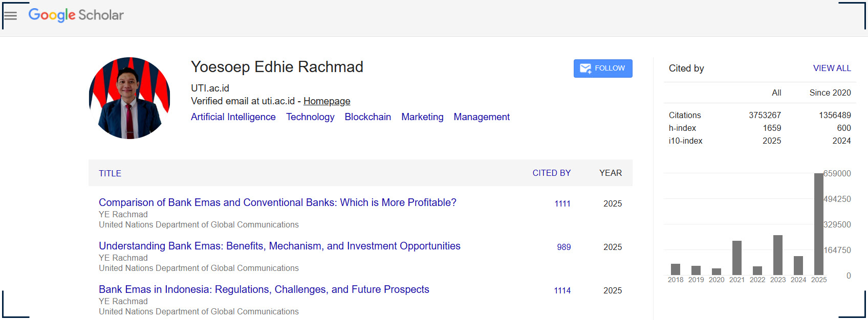The image size is (868, 320).
Task: Select the Technology interest tag
Action: pyautogui.click(x=310, y=117)
